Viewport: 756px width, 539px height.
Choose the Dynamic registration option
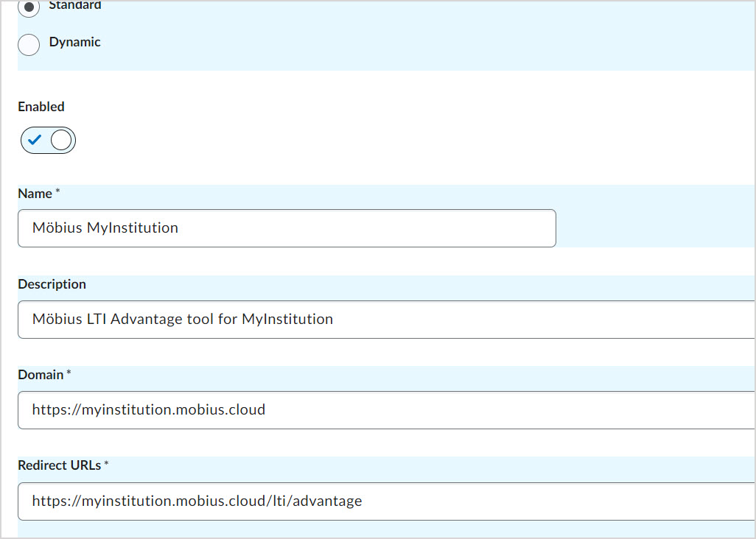tap(28, 45)
